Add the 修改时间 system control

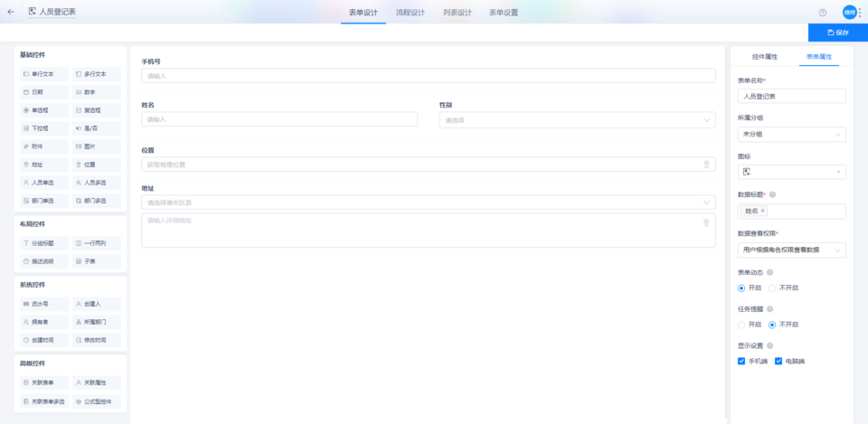[97, 341]
